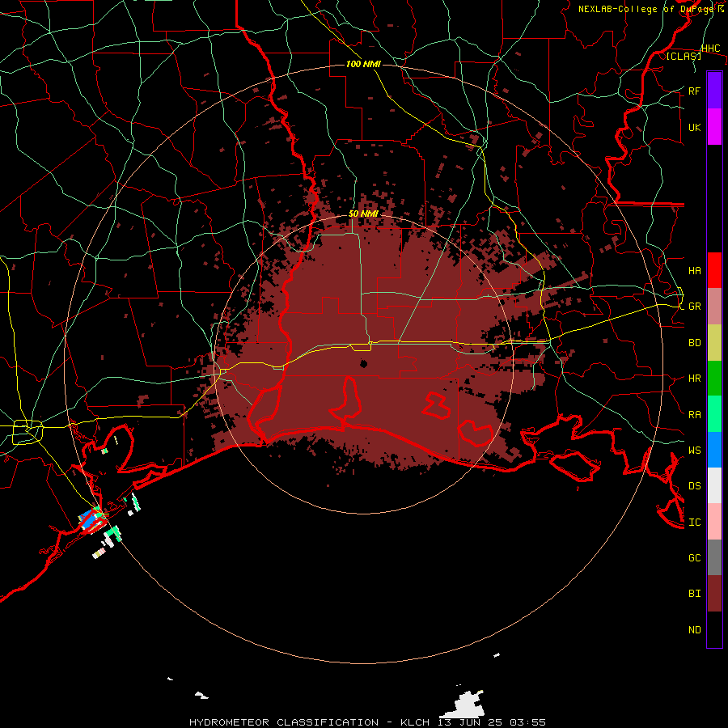Click the RF purple legend swatch
This screenshot has width=728, height=728.
(x=714, y=91)
